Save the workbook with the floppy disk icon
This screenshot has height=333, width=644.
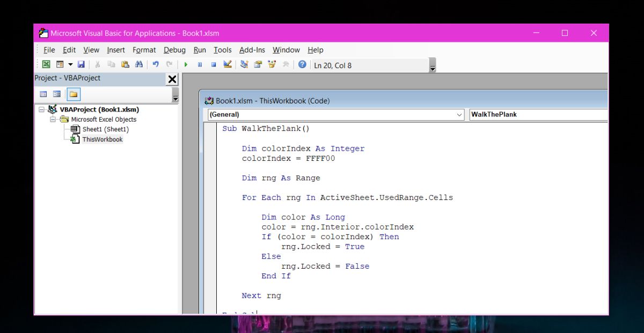point(81,64)
